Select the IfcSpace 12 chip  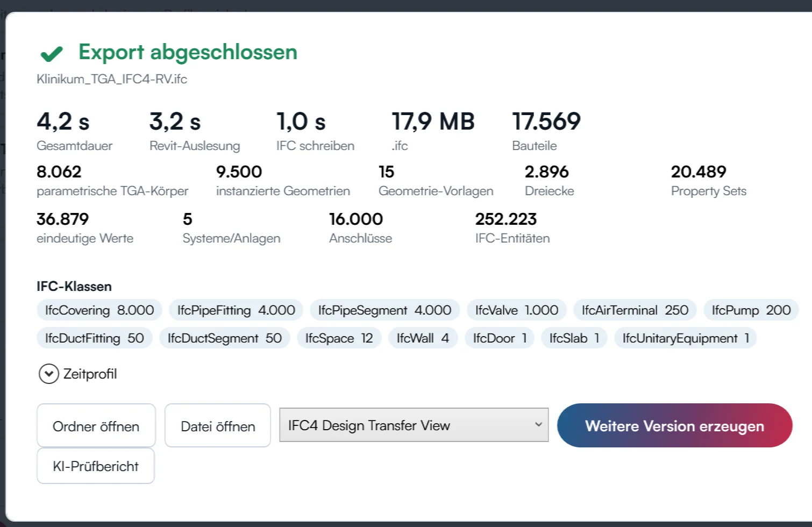tap(339, 338)
